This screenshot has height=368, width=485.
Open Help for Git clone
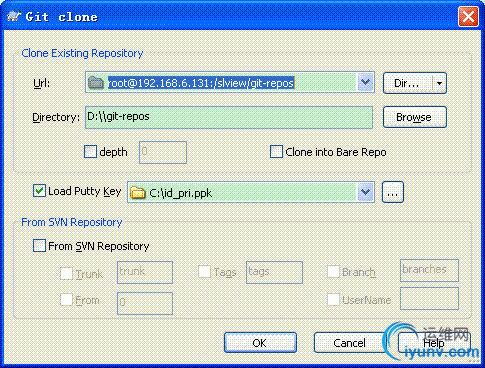point(434,343)
